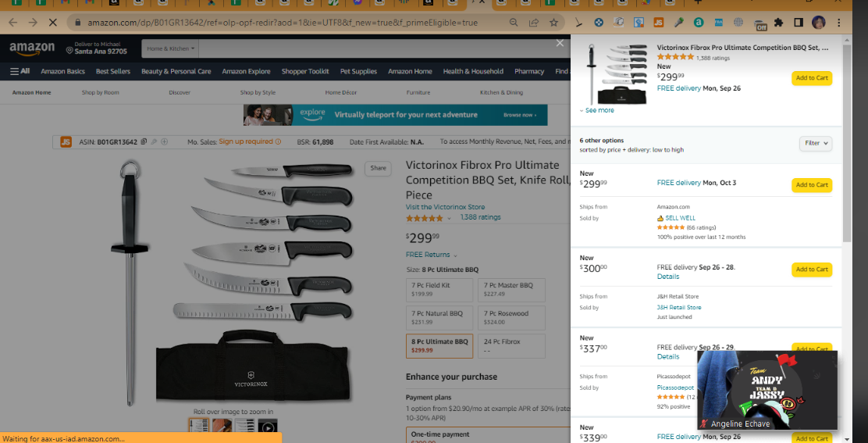Click Sign up required link
The height and width of the screenshot is (443, 868).
click(x=250, y=141)
